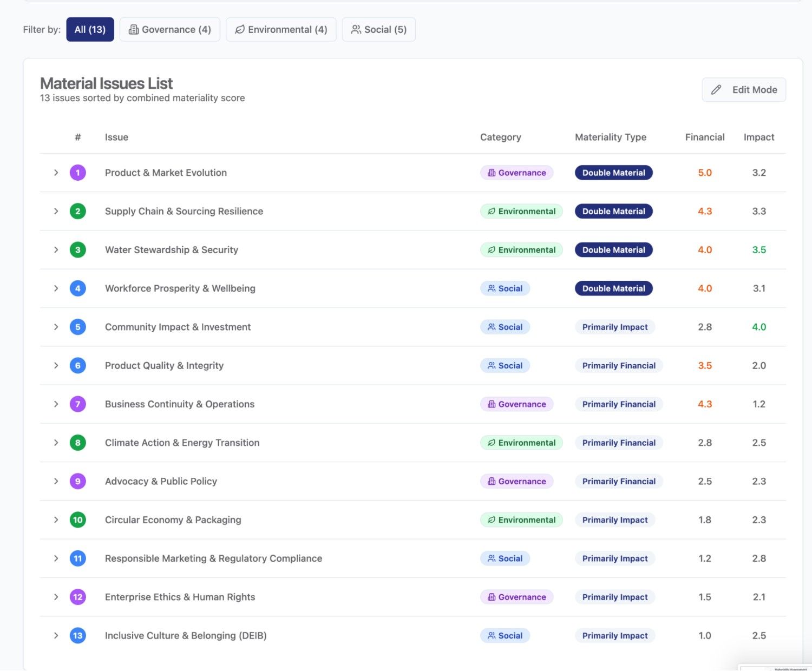Filter by Social (5) category
The image size is (812, 671).
coord(379,29)
